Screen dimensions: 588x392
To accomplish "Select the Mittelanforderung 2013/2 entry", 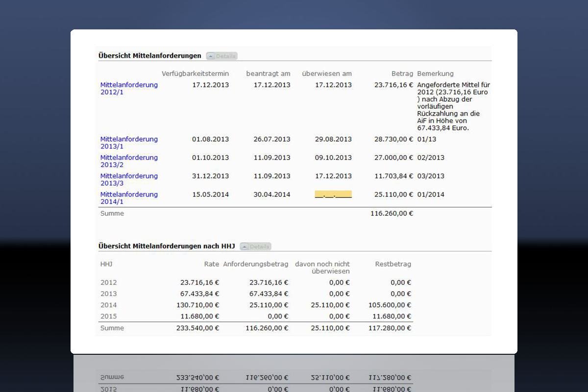I will tap(129, 161).
